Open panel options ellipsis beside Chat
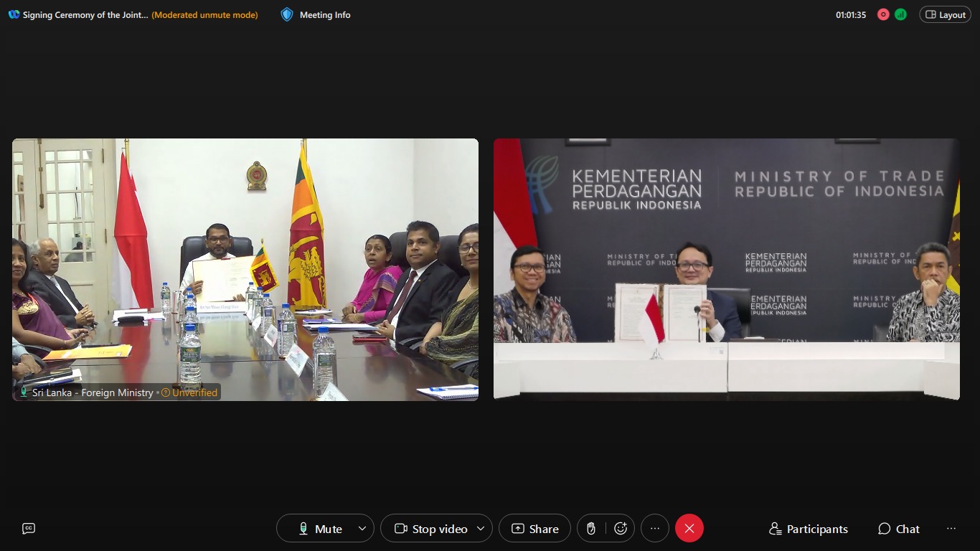The width and height of the screenshot is (980, 551). [x=951, y=529]
